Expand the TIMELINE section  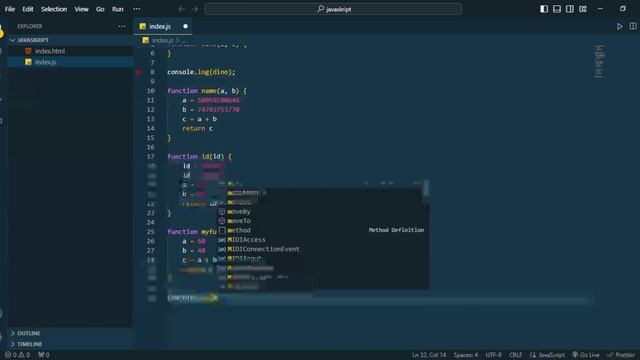pyautogui.click(x=29, y=344)
